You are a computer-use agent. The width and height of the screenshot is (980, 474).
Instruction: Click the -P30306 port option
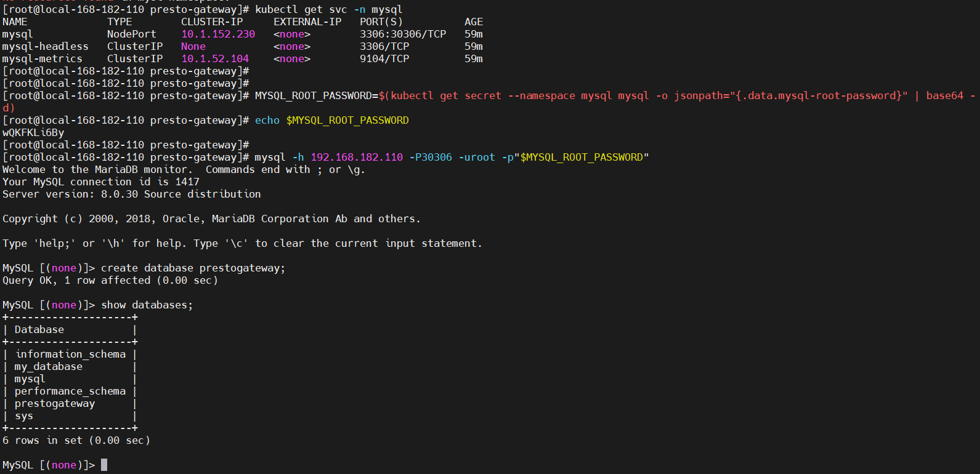pos(431,158)
